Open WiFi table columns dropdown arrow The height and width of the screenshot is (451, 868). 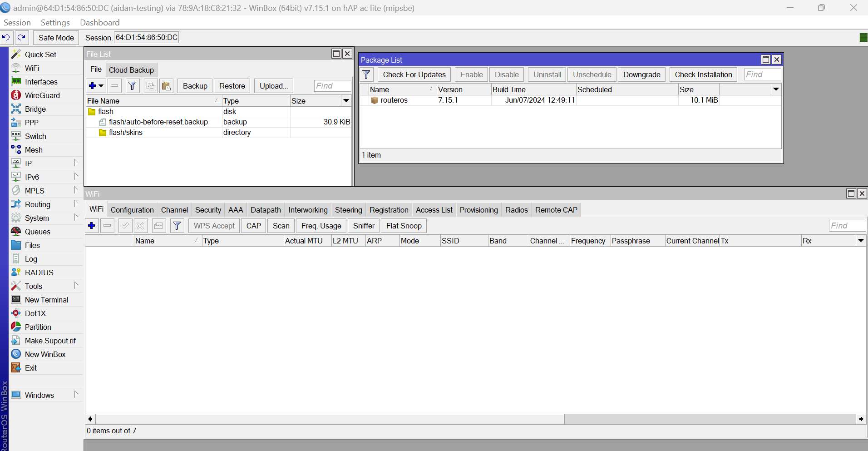(861, 241)
